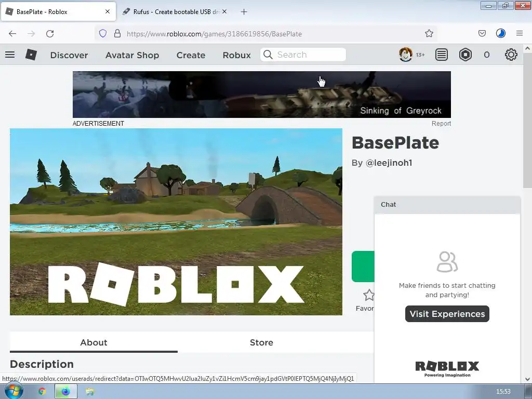Click the search magnifier icon
This screenshot has height=399, width=532.
pos(268,55)
